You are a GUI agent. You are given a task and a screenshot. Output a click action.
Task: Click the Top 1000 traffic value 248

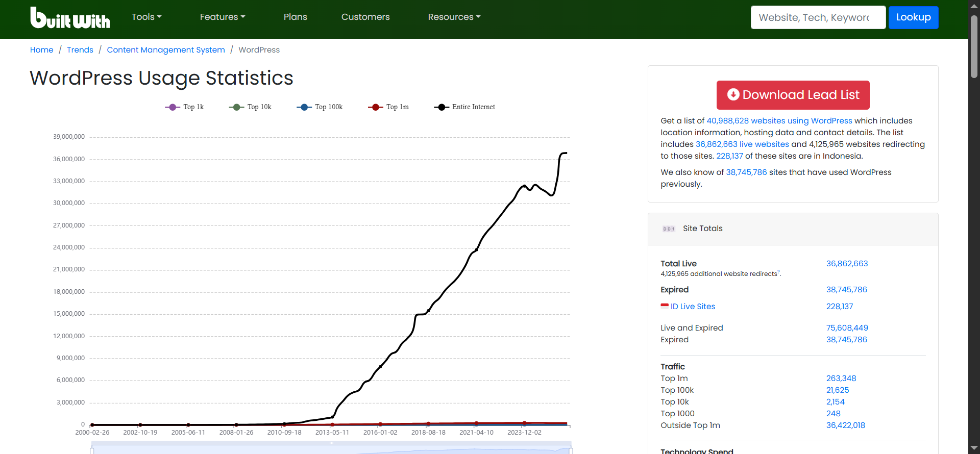tap(834, 414)
